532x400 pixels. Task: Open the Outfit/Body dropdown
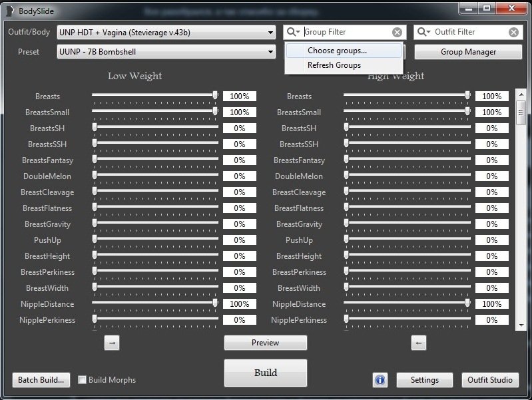(x=270, y=32)
